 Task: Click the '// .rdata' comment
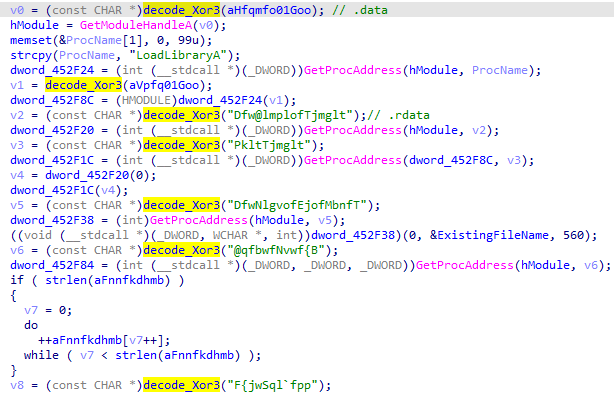pos(398,115)
